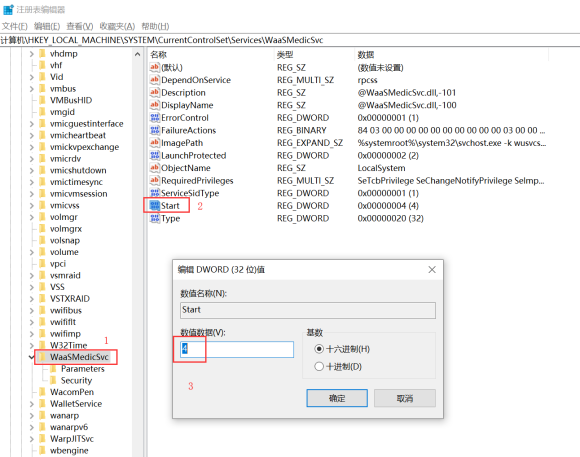Image resolution: width=580 pixels, height=457 pixels.
Task: Expand the vhdmp key
Action: 31,54
